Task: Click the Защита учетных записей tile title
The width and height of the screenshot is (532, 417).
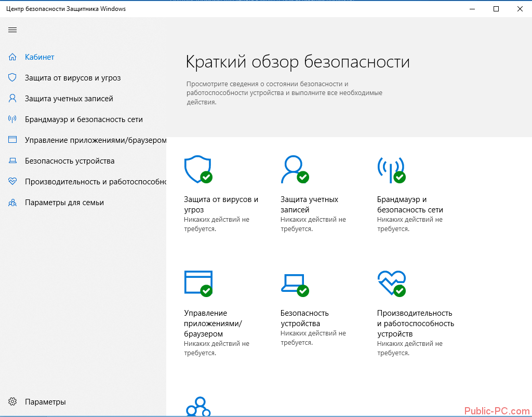Action: pos(309,205)
